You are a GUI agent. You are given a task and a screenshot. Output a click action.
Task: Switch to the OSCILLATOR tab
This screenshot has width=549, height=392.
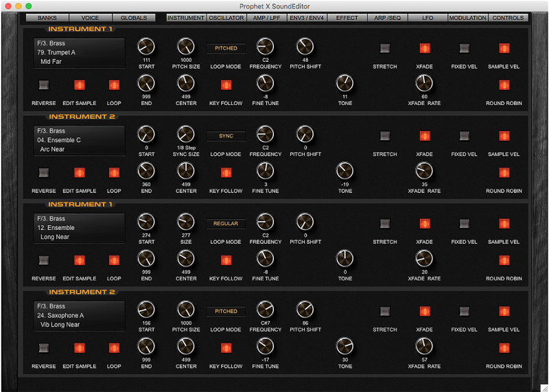pyautogui.click(x=226, y=18)
